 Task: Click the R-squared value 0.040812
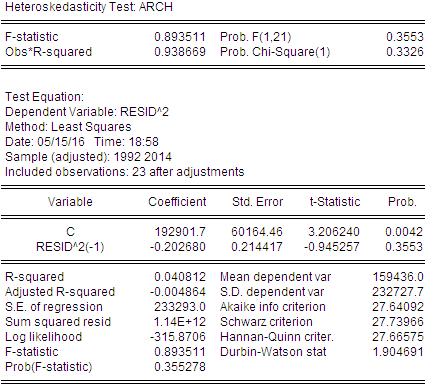[x=180, y=277]
